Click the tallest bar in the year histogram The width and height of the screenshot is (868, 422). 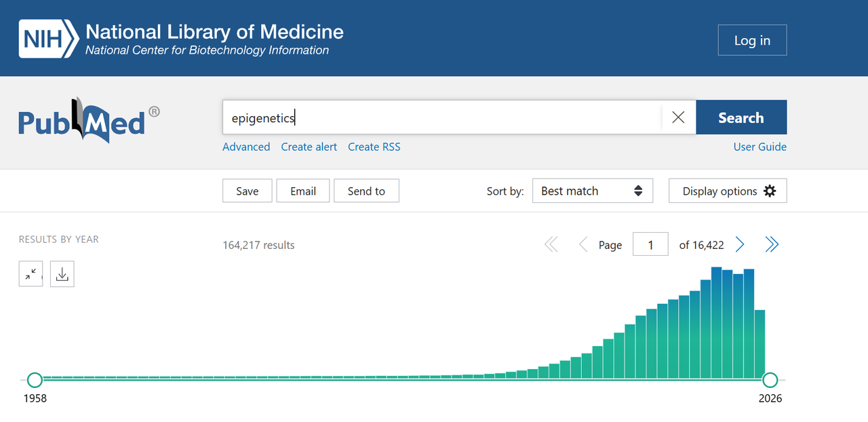pyautogui.click(x=716, y=322)
